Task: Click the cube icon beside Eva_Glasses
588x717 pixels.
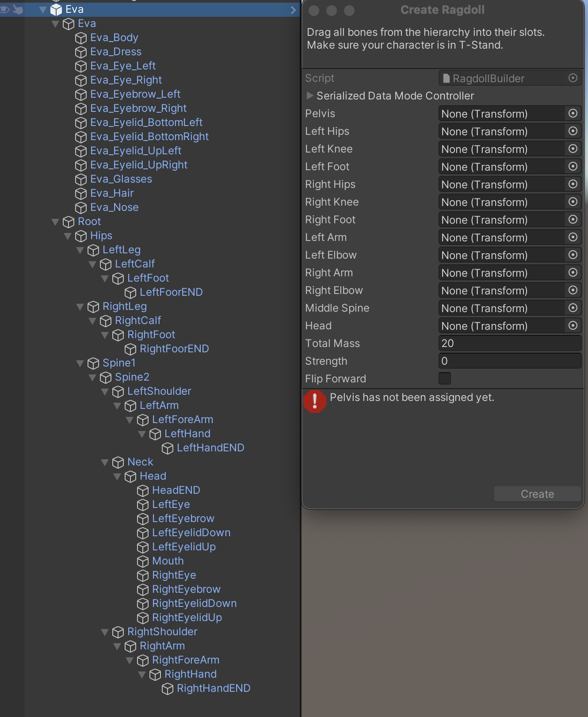Action: (x=81, y=179)
